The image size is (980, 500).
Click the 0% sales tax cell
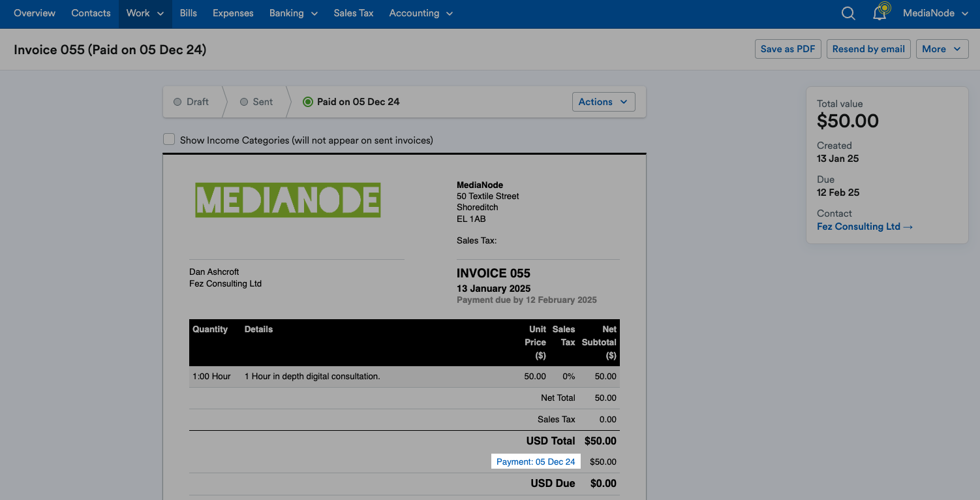click(568, 377)
